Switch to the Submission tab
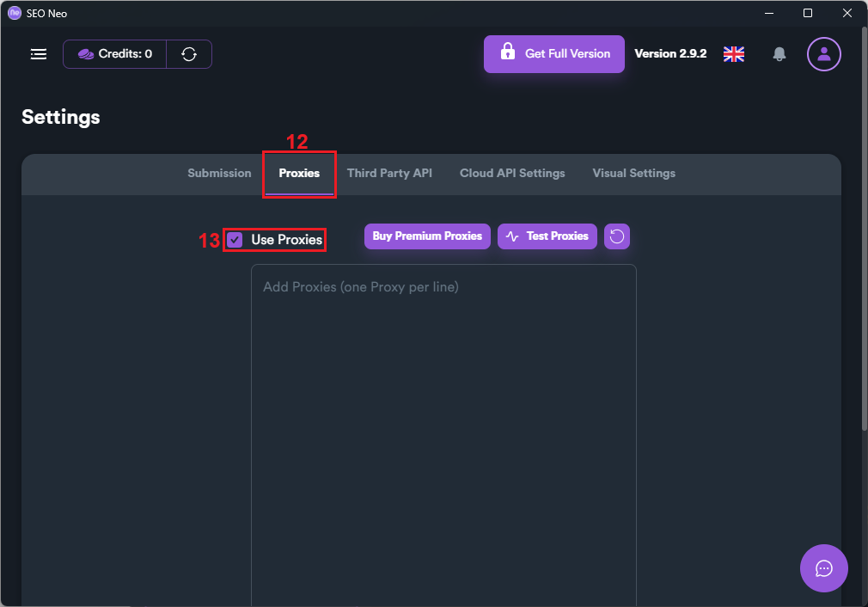 (219, 174)
